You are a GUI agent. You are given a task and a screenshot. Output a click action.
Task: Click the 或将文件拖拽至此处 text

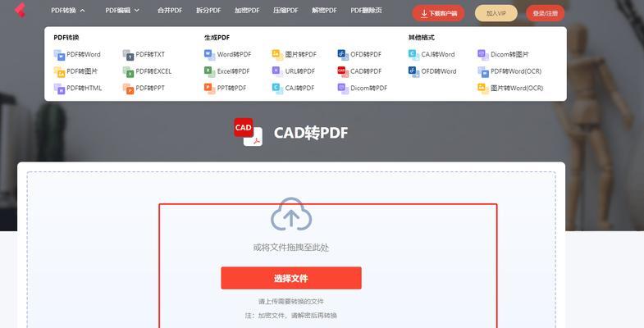point(291,248)
